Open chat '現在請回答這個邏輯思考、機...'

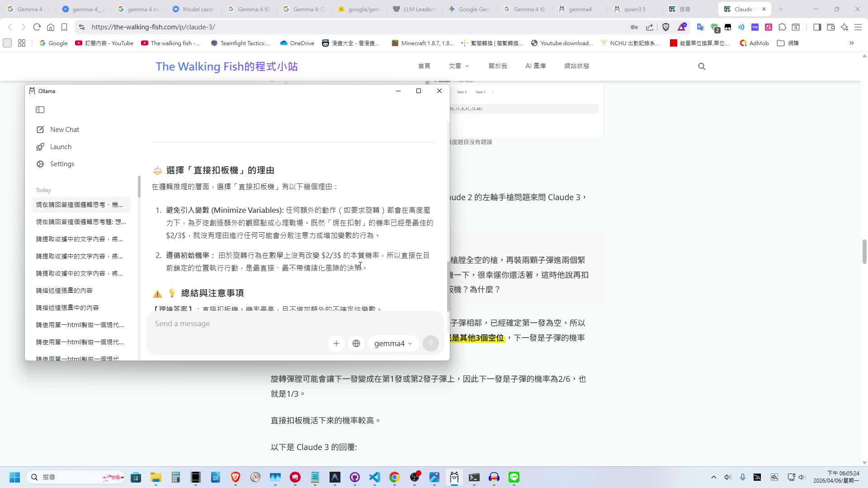81,205
